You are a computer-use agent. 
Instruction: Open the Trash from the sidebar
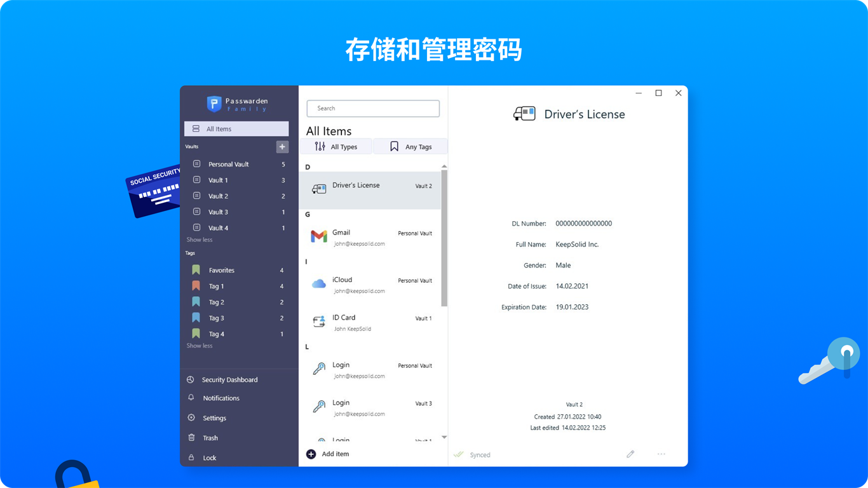(210, 437)
